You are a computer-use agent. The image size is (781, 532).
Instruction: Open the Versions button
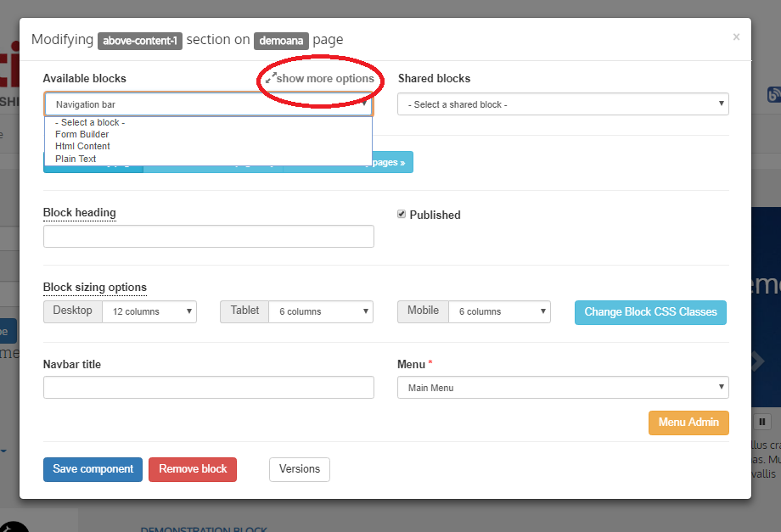click(299, 469)
